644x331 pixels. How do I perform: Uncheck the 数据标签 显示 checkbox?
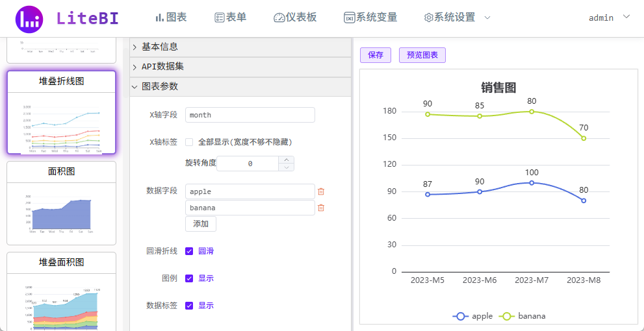pyautogui.click(x=189, y=306)
